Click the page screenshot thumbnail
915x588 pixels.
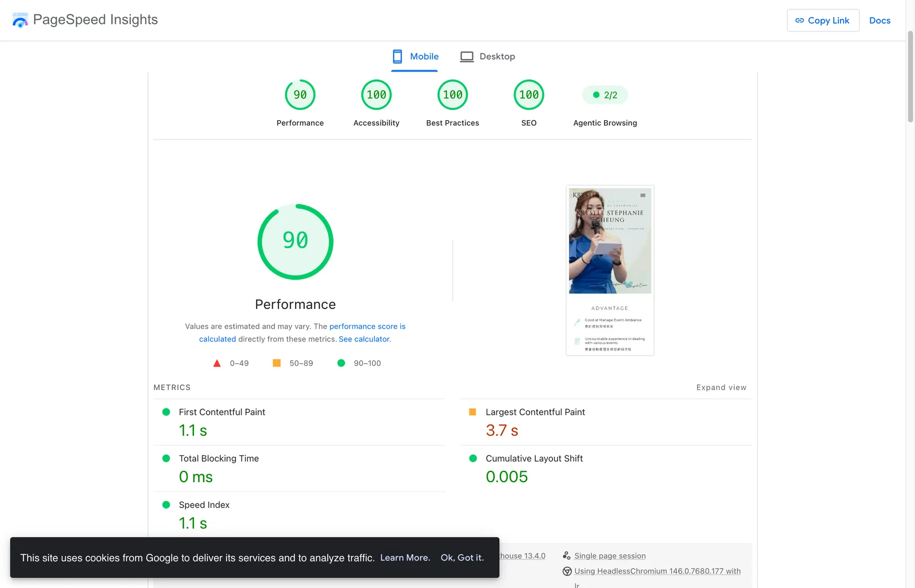coord(610,271)
